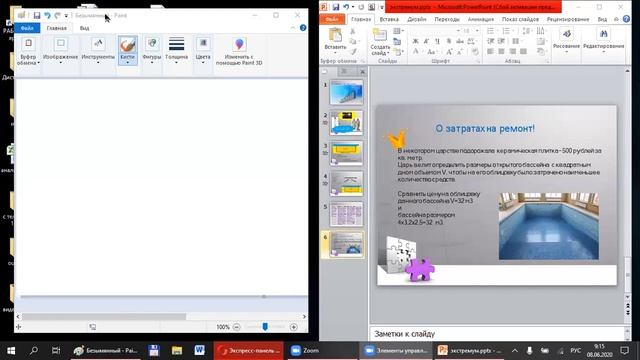Viewport: 640px width, 360px height.
Task: Open the Анимация tab in PowerPoint
Action: pyautogui.click(x=481, y=19)
